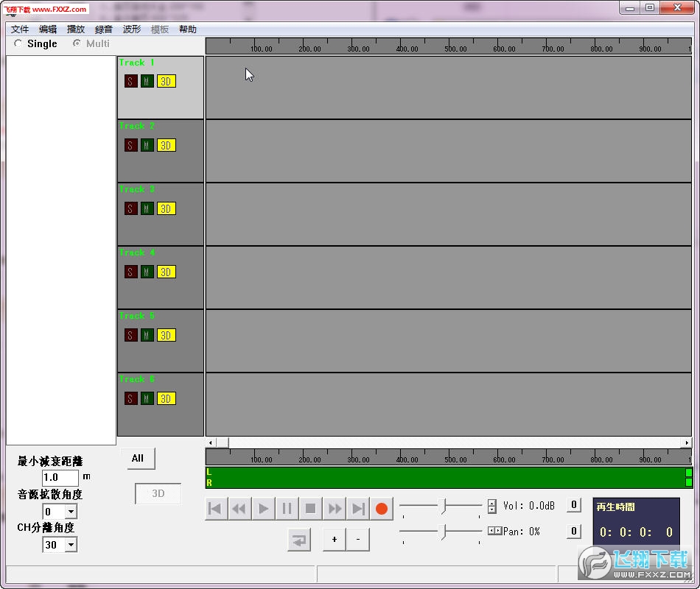Click the green L/R level meter
Screen dimensions: 700x589
(449, 477)
